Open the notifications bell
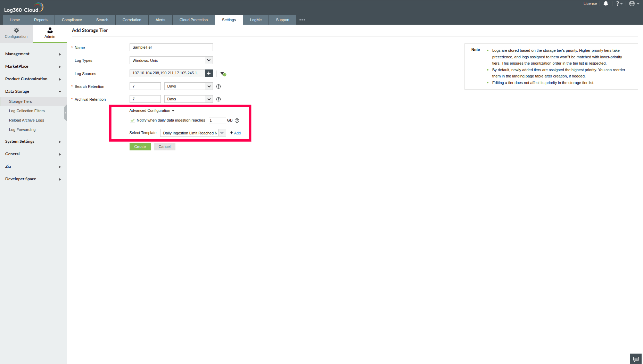The height and width of the screenshot is (364, 643). tap(605, 3)
